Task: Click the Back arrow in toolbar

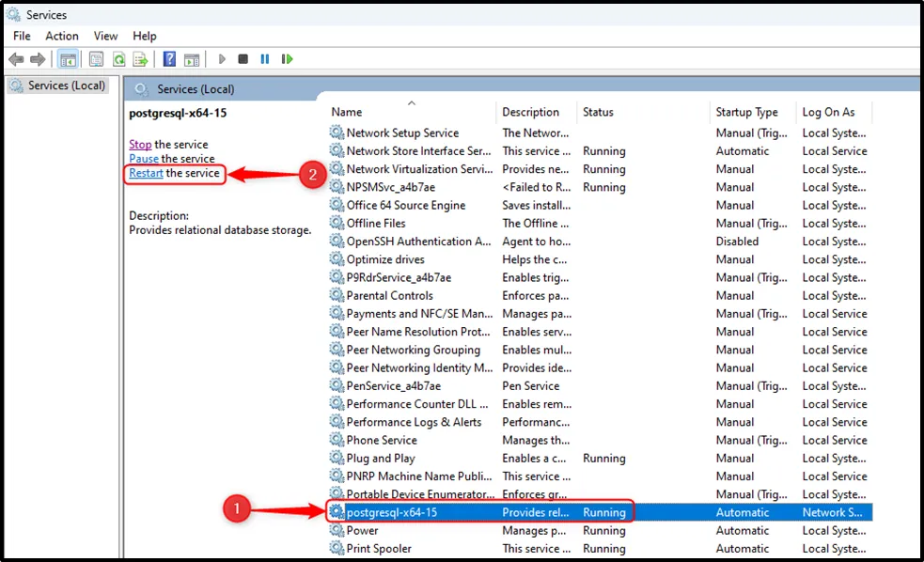Action: click(16, 59)
